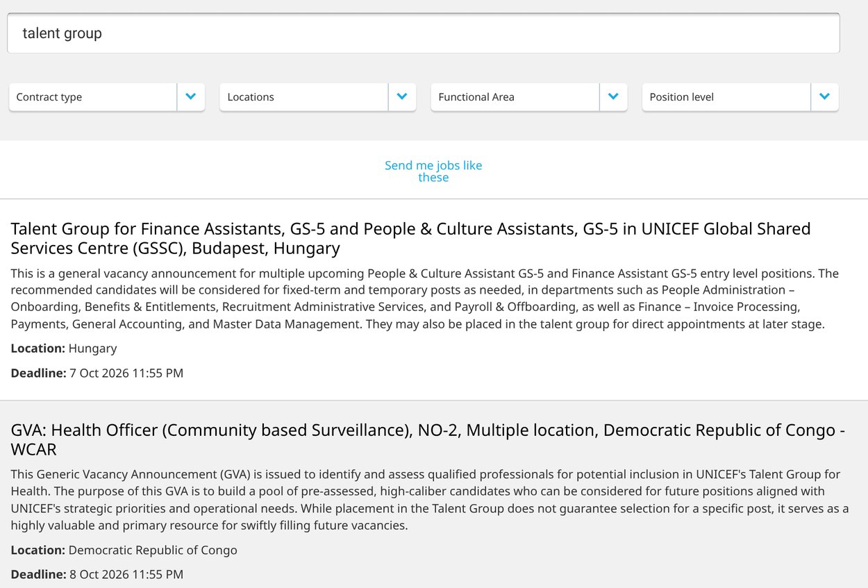Expand the Locations dropdown
This screenshot has width=868, height=588.
pos(318,97)
